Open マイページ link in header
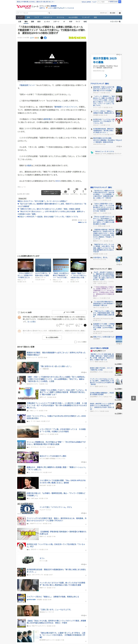 tap(103, 13)
